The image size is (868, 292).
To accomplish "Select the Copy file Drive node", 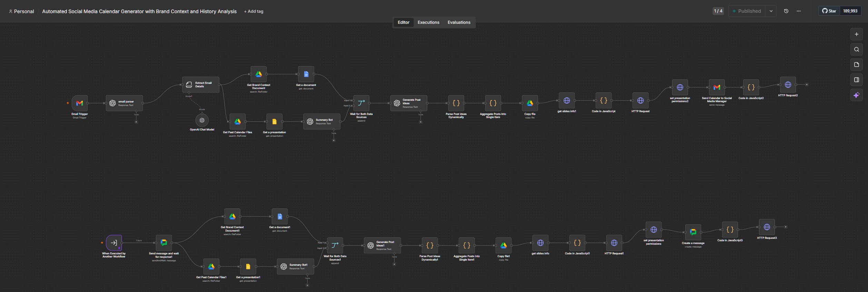I will 530,103.
